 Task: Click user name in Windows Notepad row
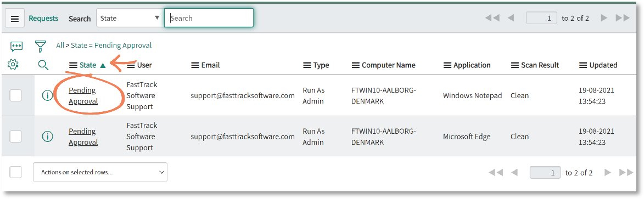tap(142, 95)
